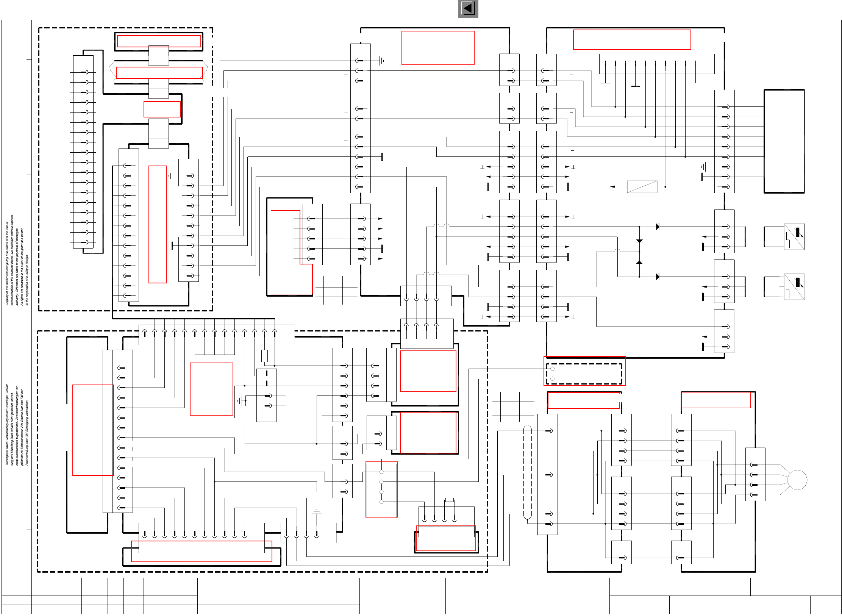Open the wide red link atop right module

coord(631,39)
